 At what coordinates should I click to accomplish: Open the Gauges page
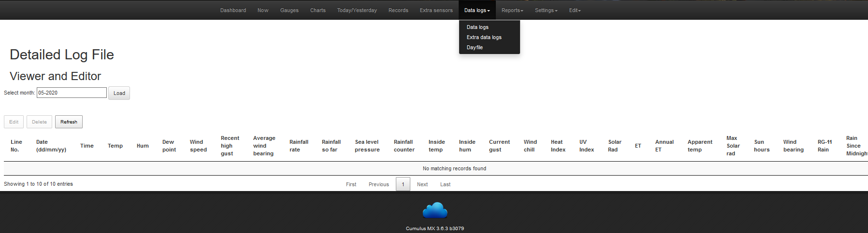[x=289, y=10]
